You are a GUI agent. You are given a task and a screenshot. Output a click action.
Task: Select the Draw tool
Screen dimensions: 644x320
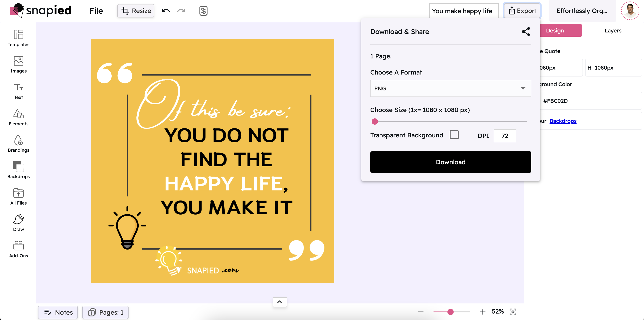click(19, 223)
